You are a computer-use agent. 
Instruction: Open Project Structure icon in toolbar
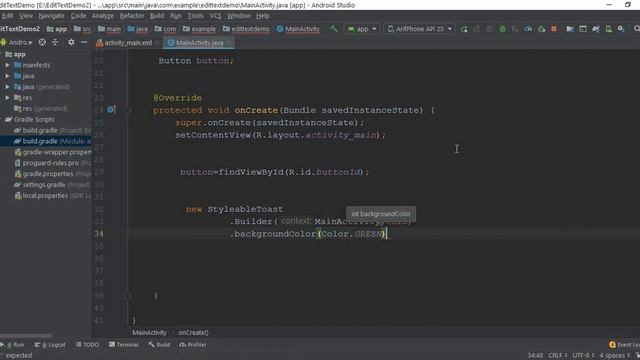point(570,29)
